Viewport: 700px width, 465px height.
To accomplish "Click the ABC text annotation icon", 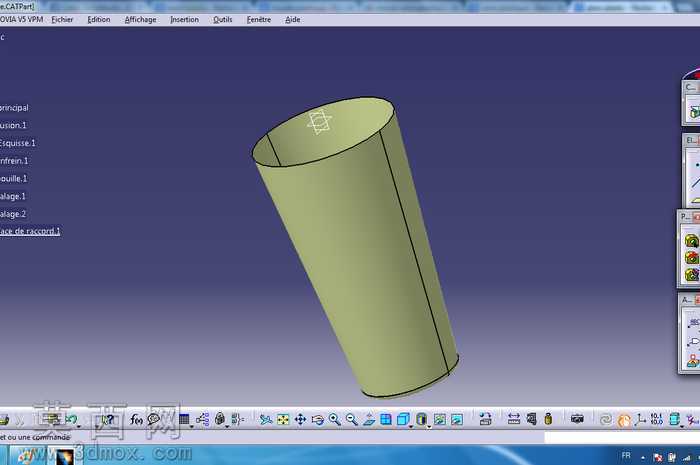I will click(x=694, y=322).
